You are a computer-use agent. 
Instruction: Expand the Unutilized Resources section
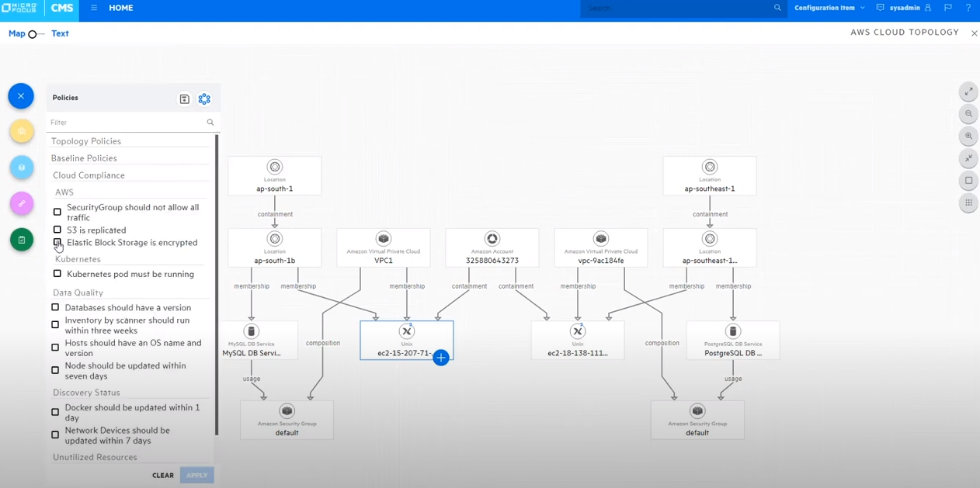[95, 457]
